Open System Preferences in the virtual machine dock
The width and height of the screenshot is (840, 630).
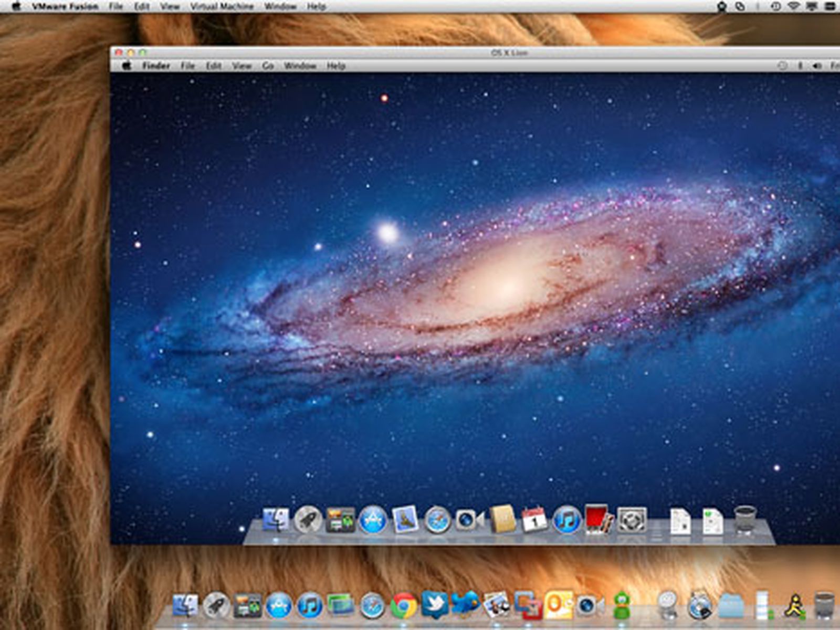631,520
